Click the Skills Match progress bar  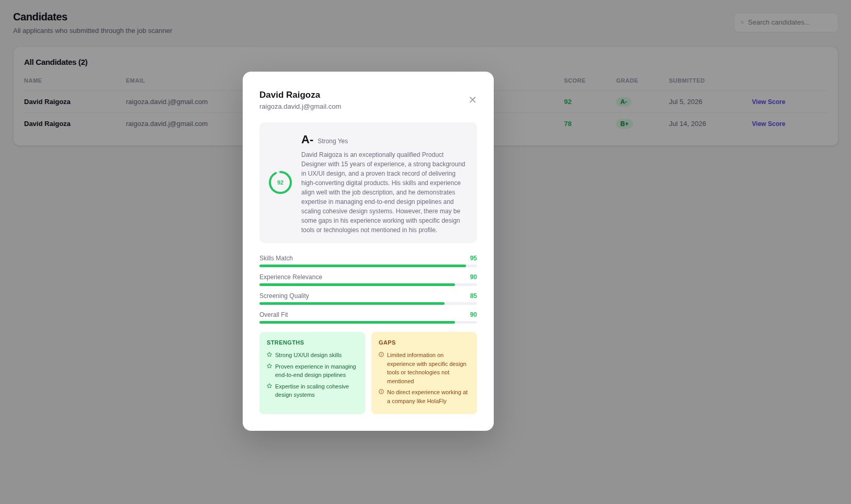[368, 266]
